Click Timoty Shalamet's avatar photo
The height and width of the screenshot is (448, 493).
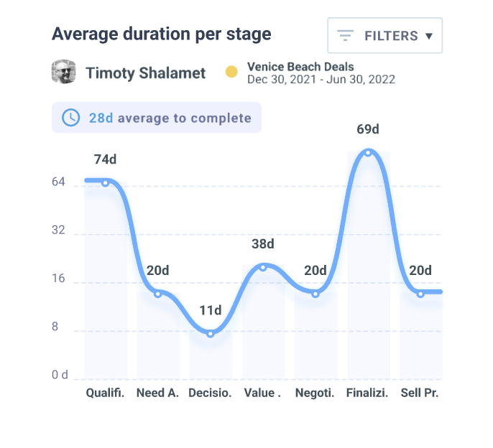coord(64,73)
